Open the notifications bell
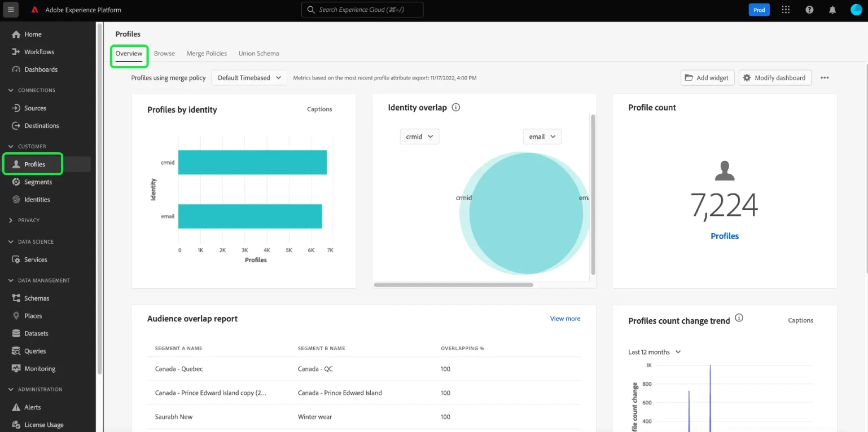Image resolution: width=868 pixels, height=432 pixels. click(x=832, y=10)
